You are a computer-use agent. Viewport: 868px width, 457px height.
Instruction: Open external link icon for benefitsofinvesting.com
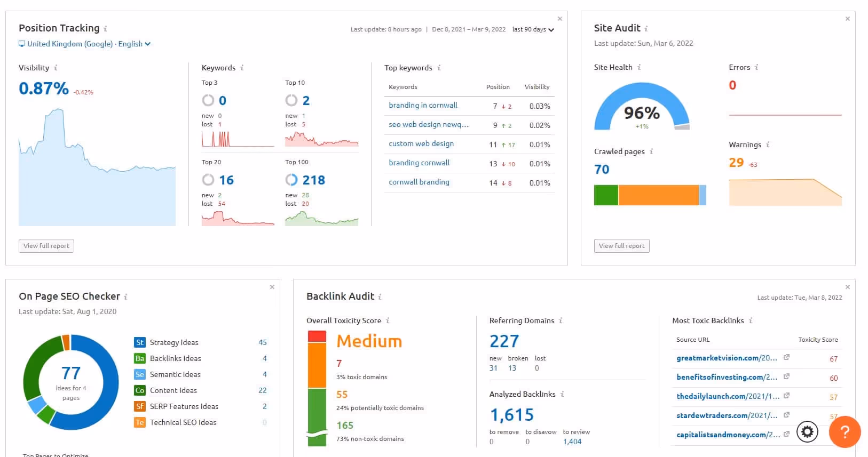coord(786,376)
